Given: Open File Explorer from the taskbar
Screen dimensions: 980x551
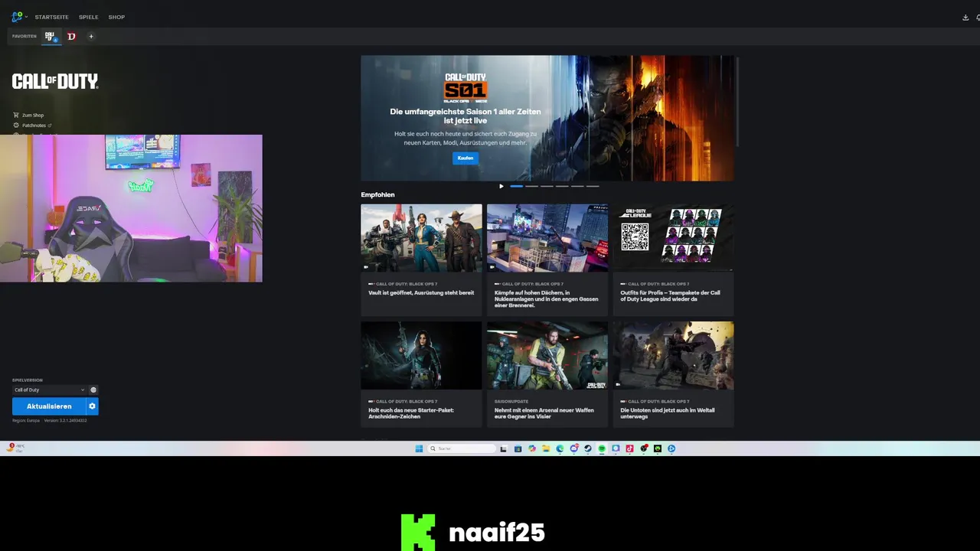Looking at the screenshot, I should (x=546, y=448).
